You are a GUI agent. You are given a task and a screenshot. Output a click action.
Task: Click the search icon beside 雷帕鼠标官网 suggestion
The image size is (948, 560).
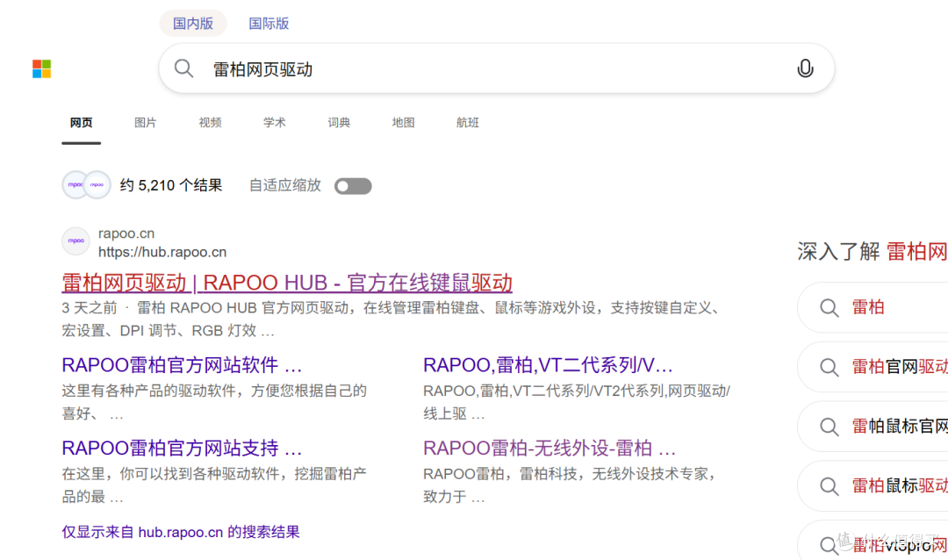point(829,427)
